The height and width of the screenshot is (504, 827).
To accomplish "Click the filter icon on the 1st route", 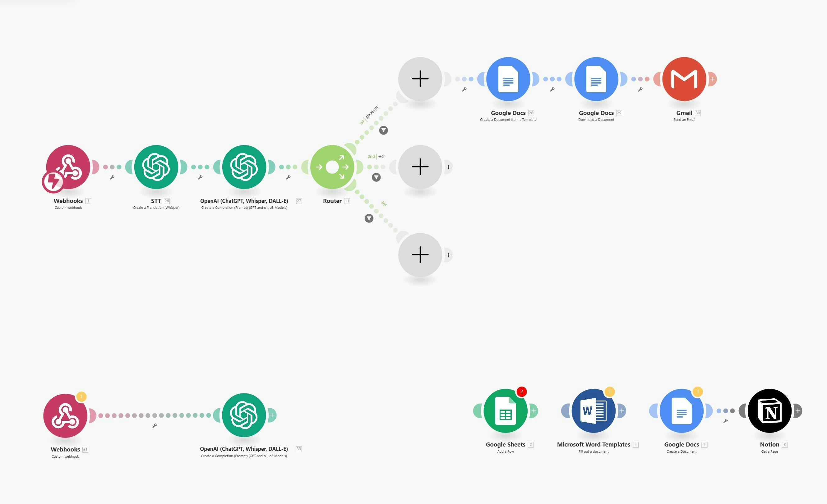I will click(383, 130).
